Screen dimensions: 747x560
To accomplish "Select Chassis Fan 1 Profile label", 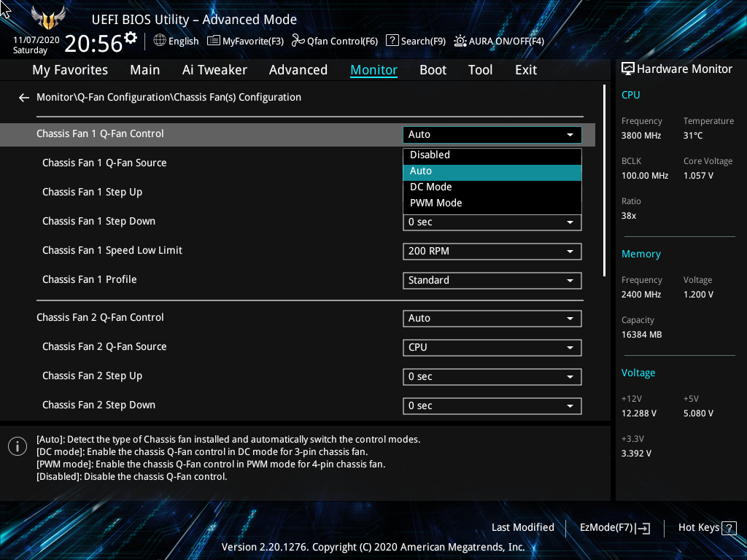I will click(90, 279).
